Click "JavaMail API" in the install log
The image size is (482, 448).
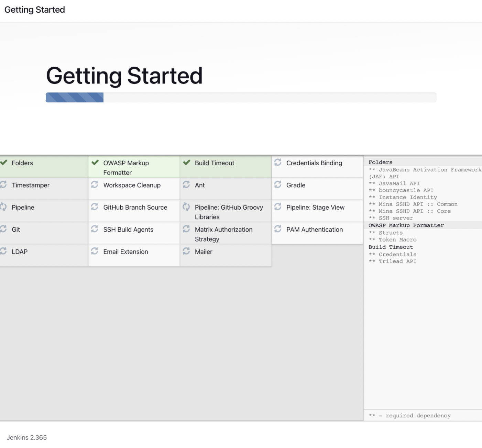399,183
